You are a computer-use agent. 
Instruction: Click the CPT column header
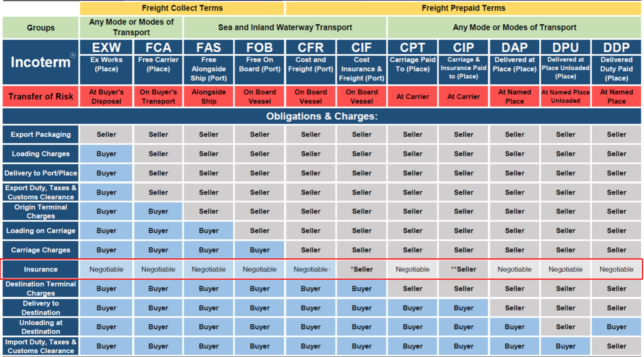[412, 47]
